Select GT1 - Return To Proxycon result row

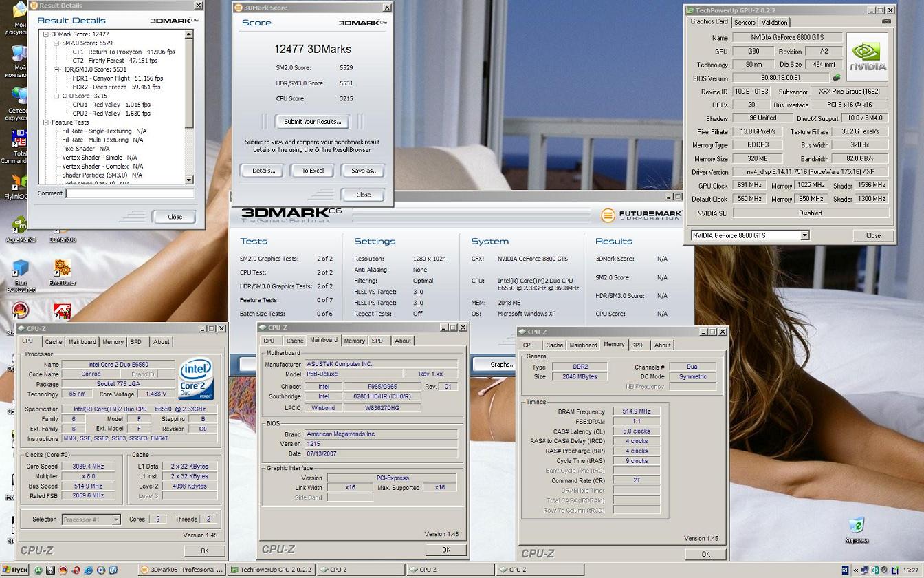[x=124, y=52]
